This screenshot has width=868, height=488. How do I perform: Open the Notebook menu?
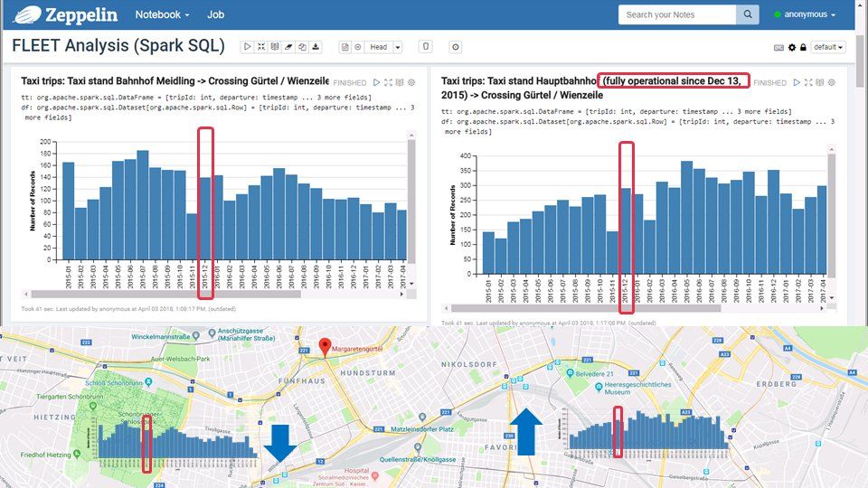tap(162, 14)
